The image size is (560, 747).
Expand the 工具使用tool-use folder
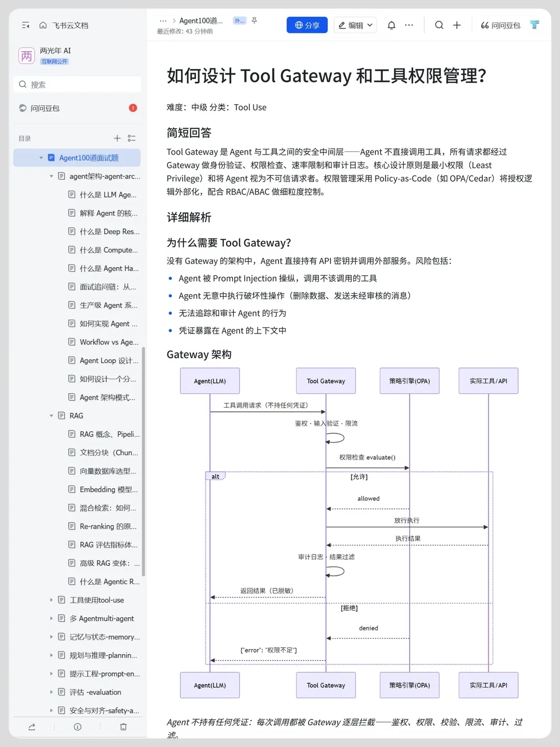[51, 600]
